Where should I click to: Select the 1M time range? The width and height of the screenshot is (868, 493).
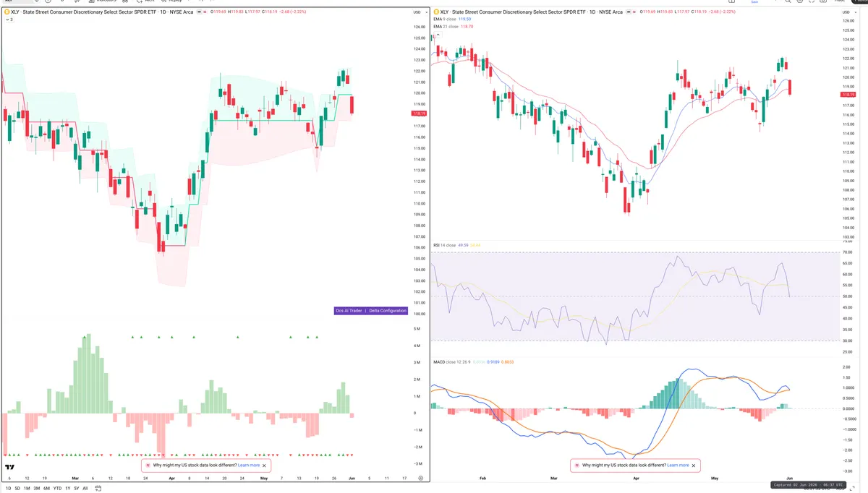[x=27, y=489]
